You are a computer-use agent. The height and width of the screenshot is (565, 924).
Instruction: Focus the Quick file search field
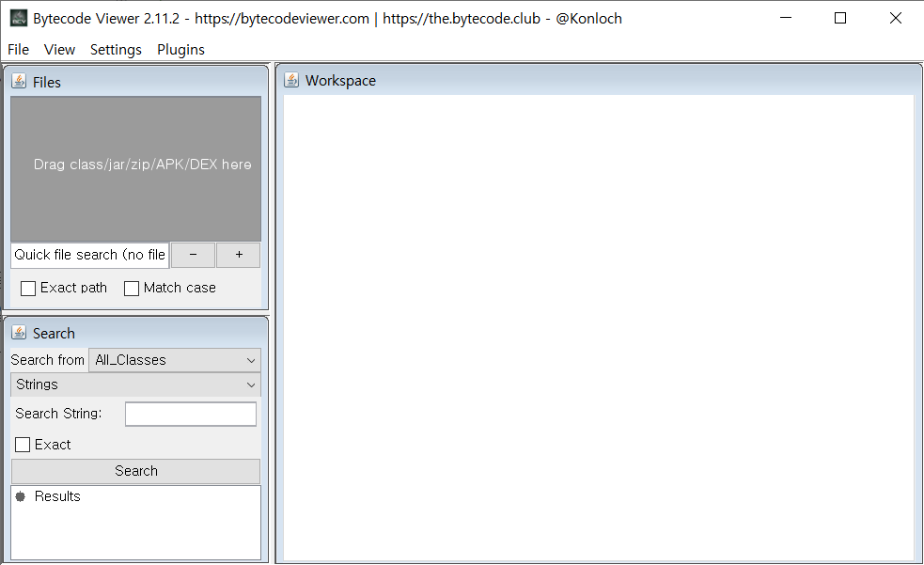(90, 255)
